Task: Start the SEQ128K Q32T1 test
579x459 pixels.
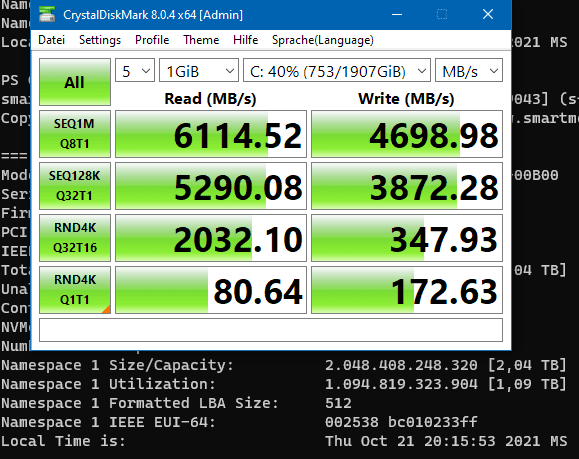Action: click(x=75, y=186)
